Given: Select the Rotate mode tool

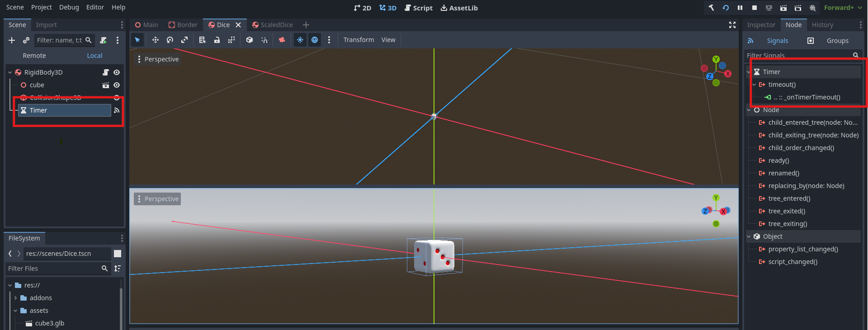Looking at the screenshot, I should [170, 40].
